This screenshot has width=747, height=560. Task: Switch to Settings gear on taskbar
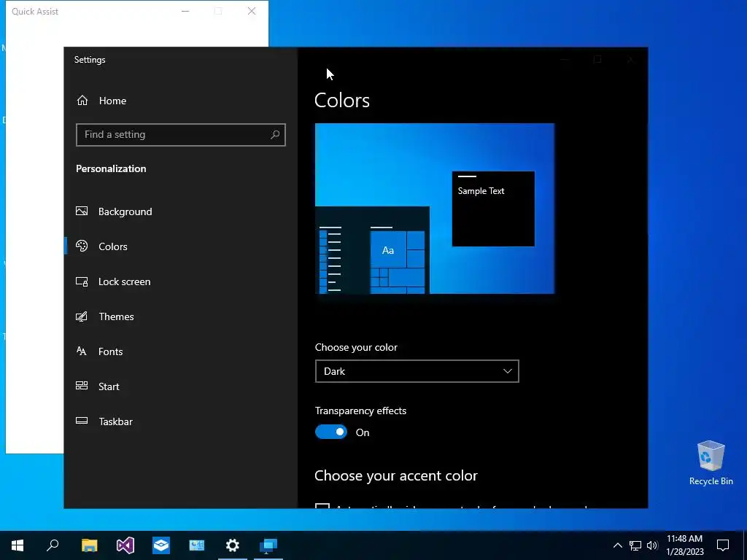click(x=233, y=545)
